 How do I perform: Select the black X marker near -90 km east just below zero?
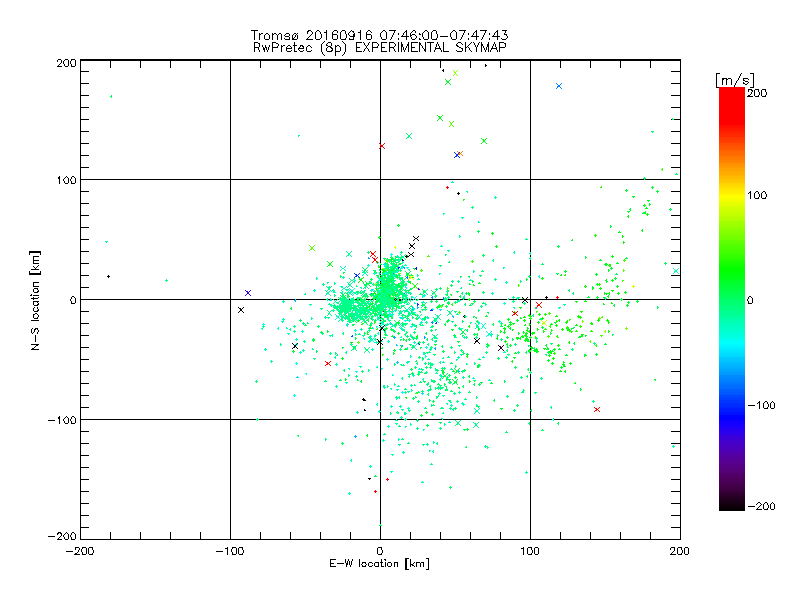coord(241,310)
